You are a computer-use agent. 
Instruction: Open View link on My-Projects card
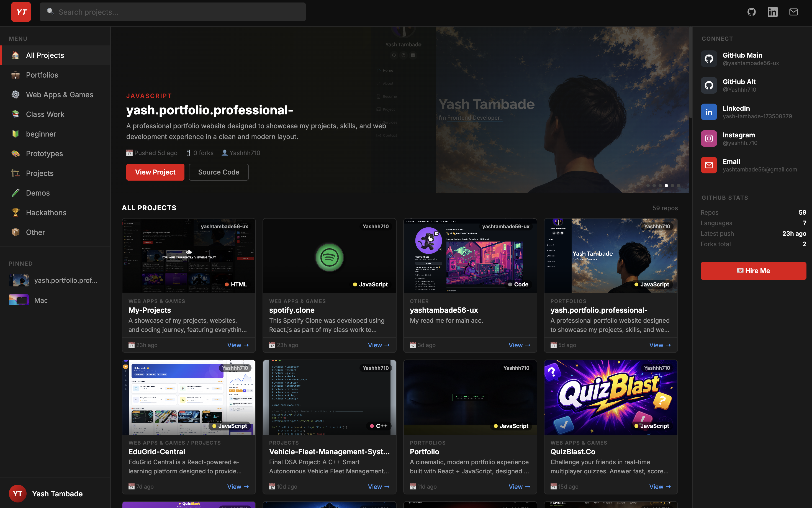pyautogui.click(x=238, y=345)
